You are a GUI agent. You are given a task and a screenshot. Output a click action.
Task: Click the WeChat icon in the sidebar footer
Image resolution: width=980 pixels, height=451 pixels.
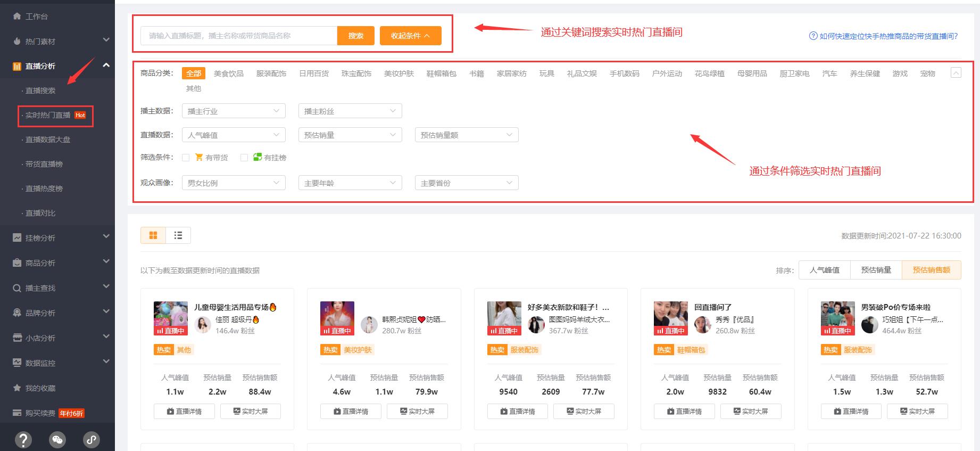coord(57,439)
